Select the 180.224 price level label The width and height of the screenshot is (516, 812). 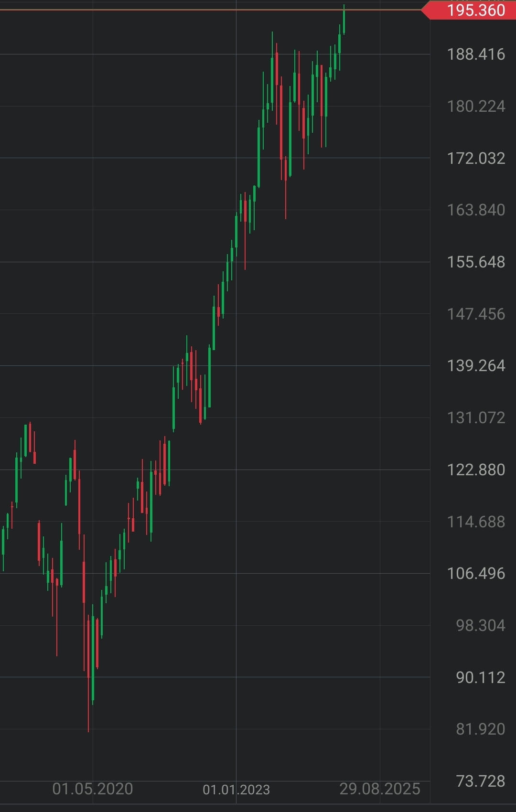coord(476,106)
